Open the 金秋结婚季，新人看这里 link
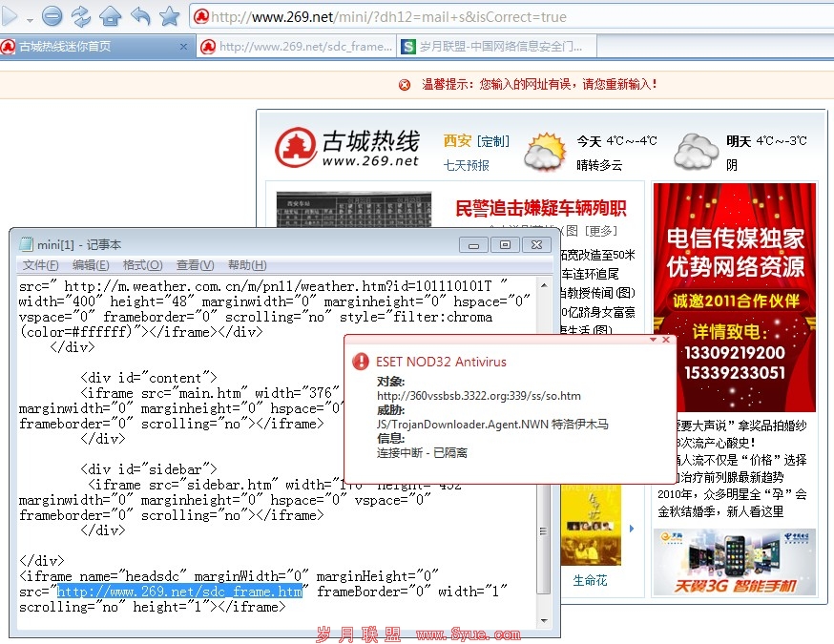834x644 pixels. (720, 511)
